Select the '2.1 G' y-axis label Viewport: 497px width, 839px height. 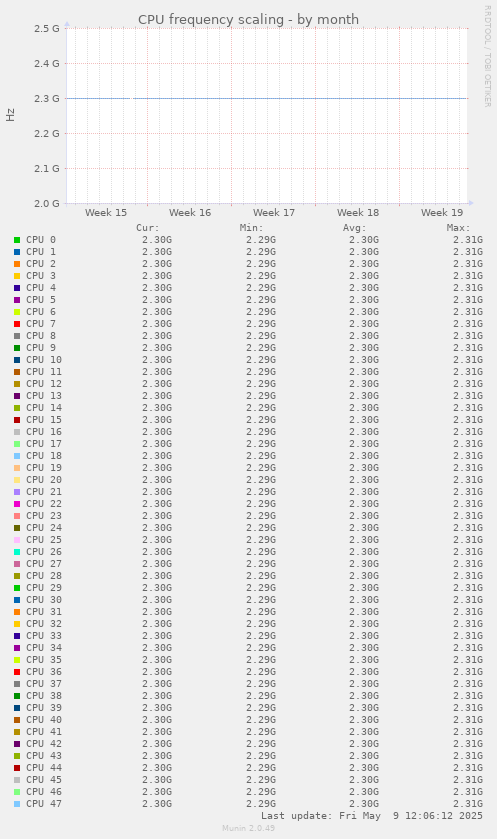[47, 169]
